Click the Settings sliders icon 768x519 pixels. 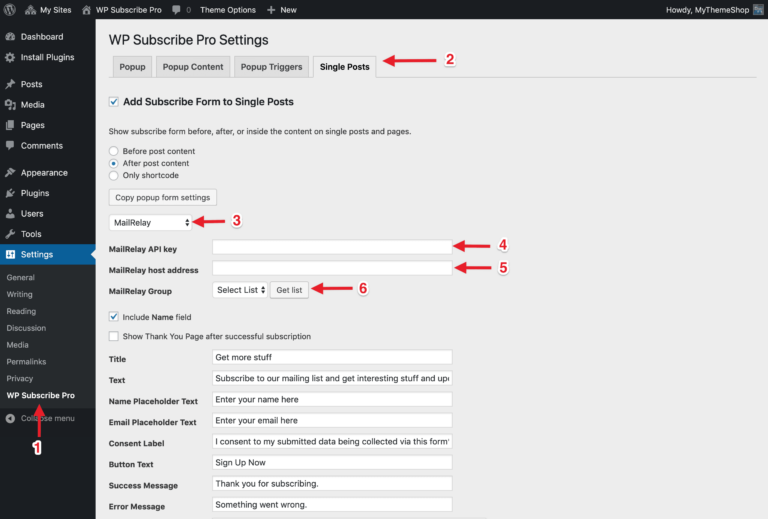10,255
